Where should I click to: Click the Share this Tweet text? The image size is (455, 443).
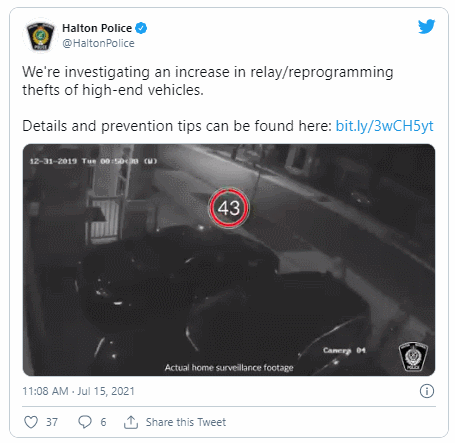(x=186, y=422)
